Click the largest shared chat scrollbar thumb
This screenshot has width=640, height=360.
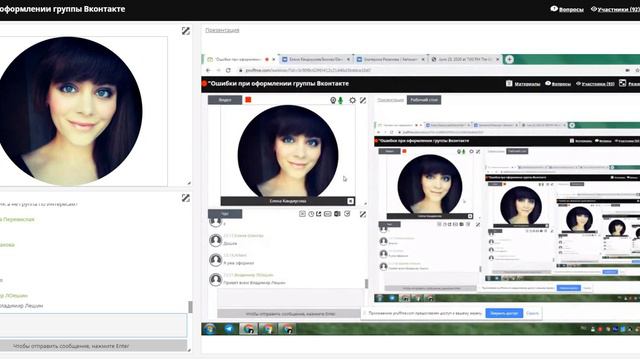coord(366,283)
